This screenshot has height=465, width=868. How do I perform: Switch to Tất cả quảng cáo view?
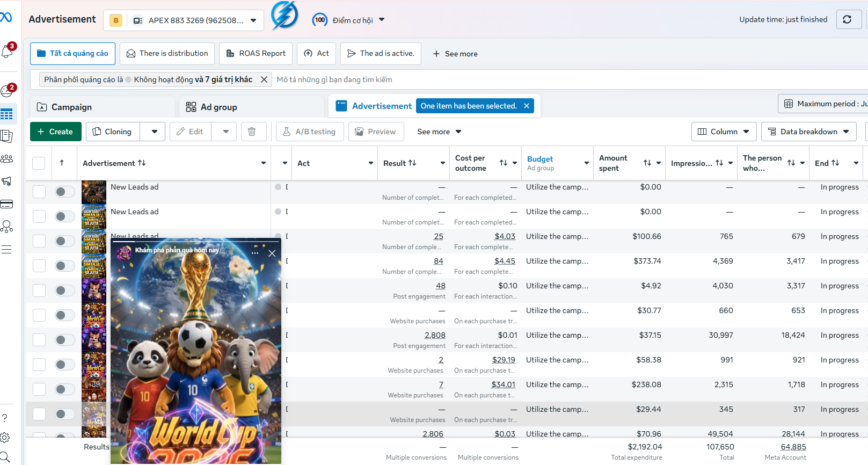click(x=72, y=53)
